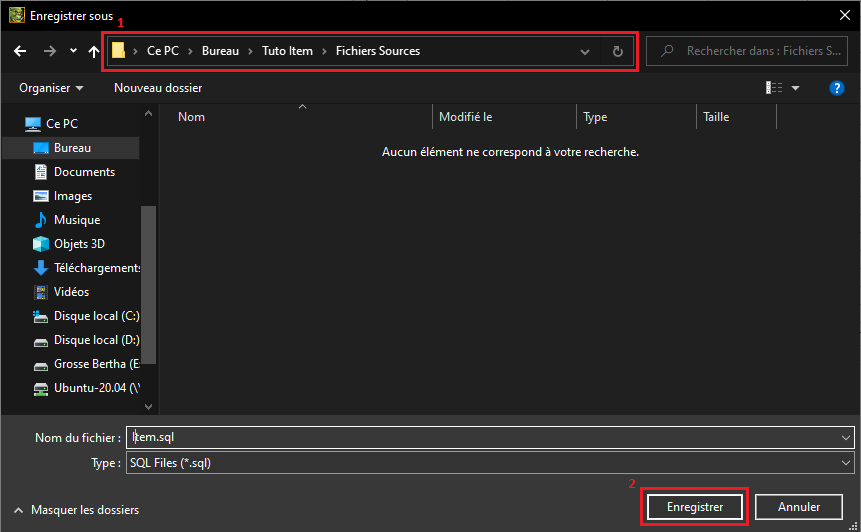This screenshot has height=532, width=861.
Task: Select 'Fichiers Sources' in the address breadcrumb
Action: point(378,51)
